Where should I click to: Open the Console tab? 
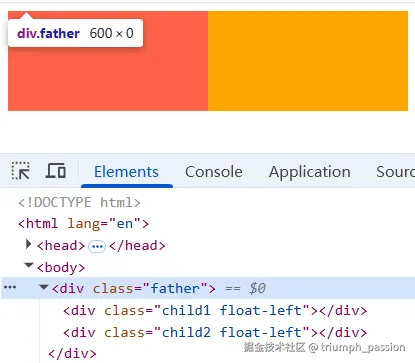point(214,172)
